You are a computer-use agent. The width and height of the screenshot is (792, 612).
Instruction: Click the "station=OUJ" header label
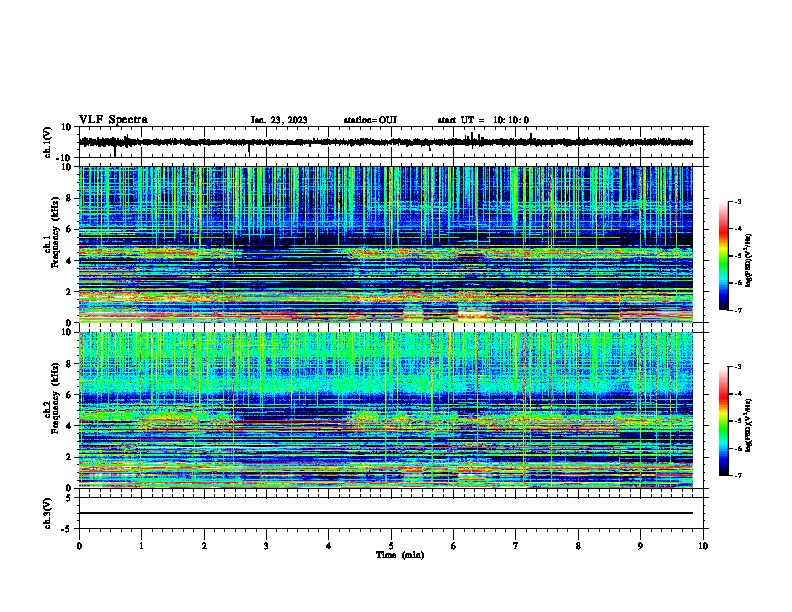[370, 120]
